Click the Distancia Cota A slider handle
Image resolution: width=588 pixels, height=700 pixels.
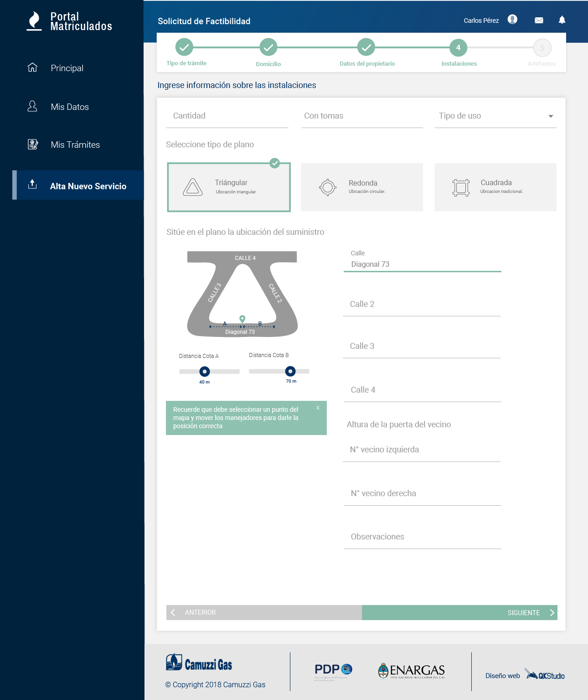[205, 372]
